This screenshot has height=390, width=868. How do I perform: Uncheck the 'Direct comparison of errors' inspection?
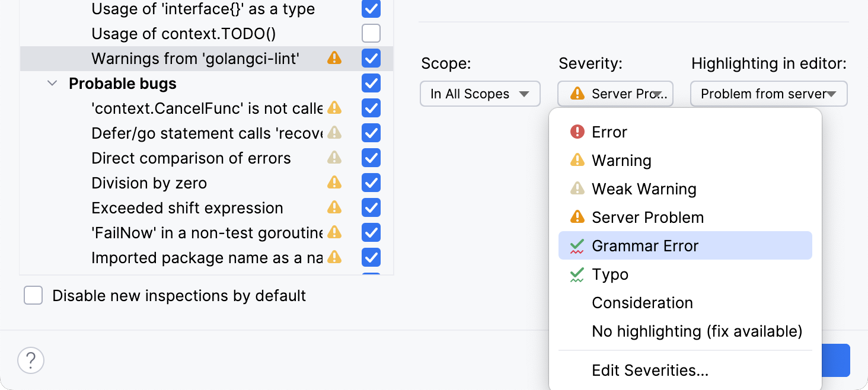tap(371, 158)
